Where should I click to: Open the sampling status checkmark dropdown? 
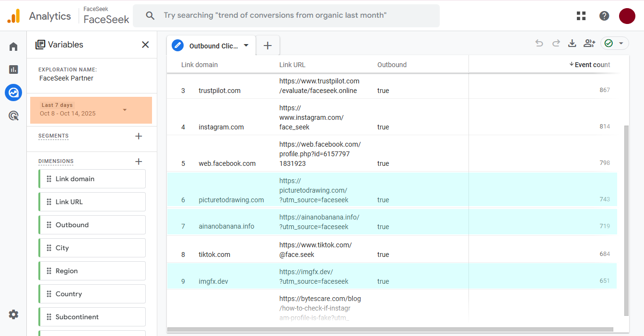615,44
